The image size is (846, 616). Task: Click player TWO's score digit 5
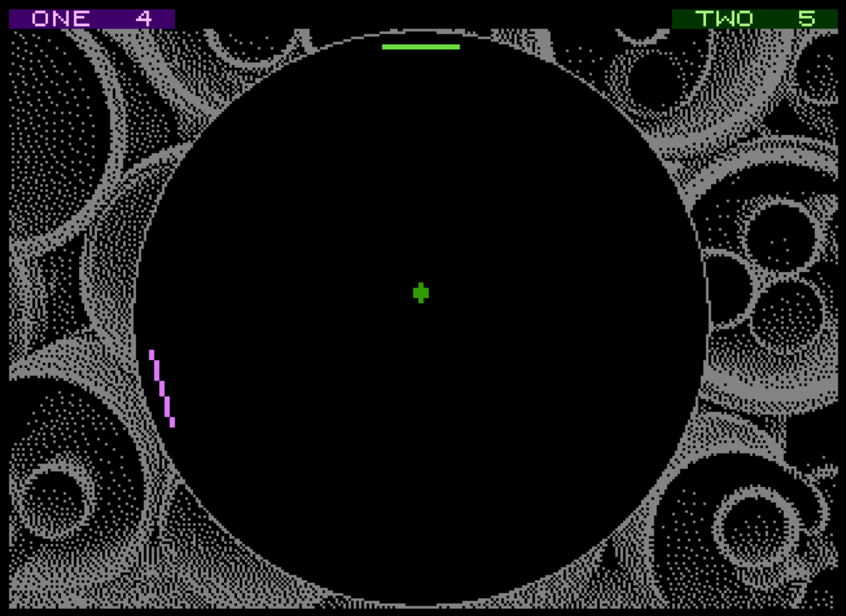point(807,19)
